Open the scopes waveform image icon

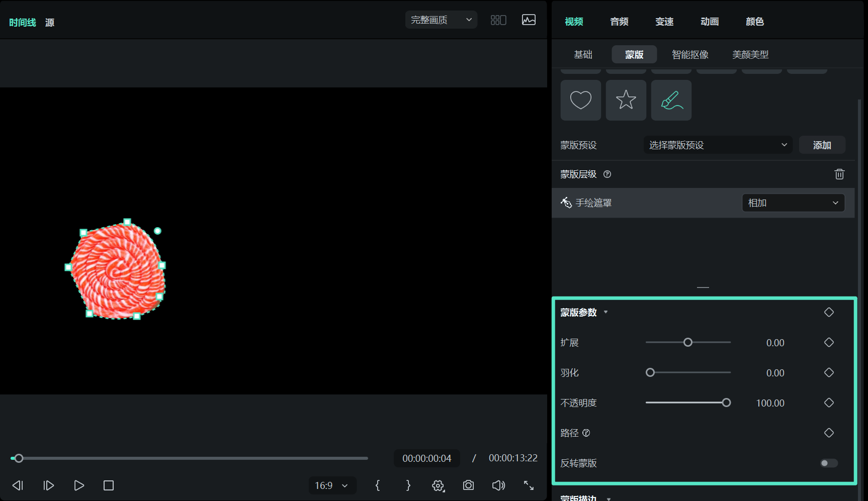[x=529, y=20]
